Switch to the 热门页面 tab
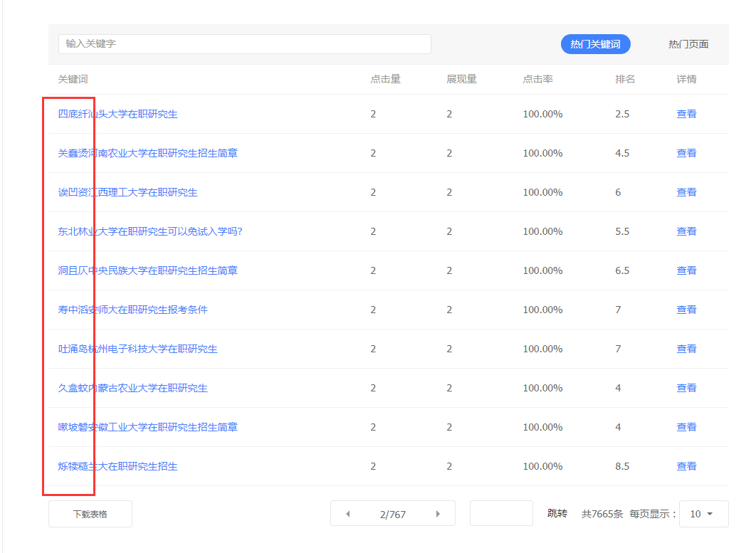Viewport: 756px width, 553px height. coord(688,44)
